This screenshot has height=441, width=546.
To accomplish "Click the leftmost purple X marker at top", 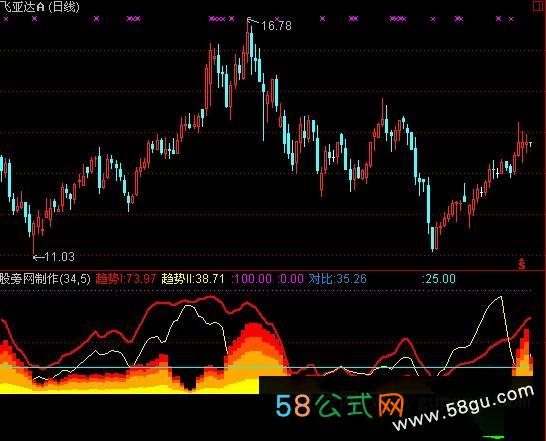I will pos(5,19).
